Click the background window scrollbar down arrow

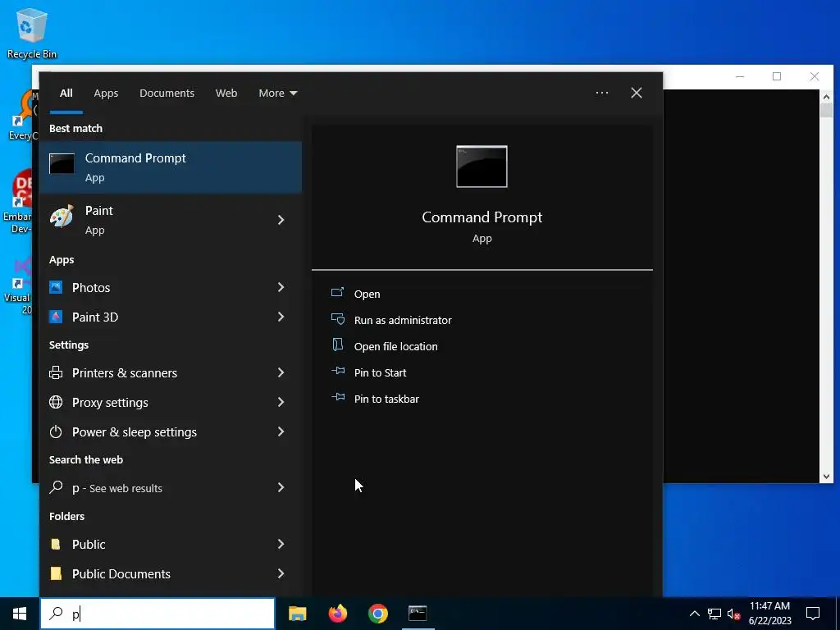coord(826,477)
